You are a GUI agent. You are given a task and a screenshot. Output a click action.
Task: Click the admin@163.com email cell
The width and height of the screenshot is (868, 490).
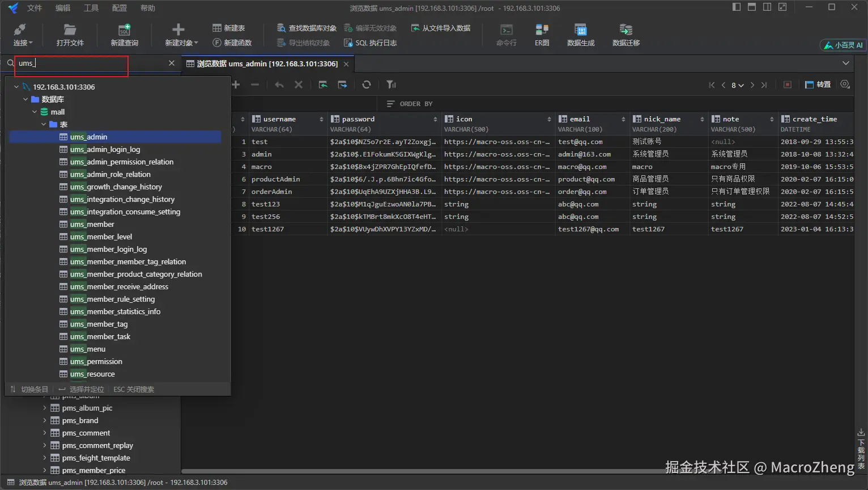[x=592, y=154]
